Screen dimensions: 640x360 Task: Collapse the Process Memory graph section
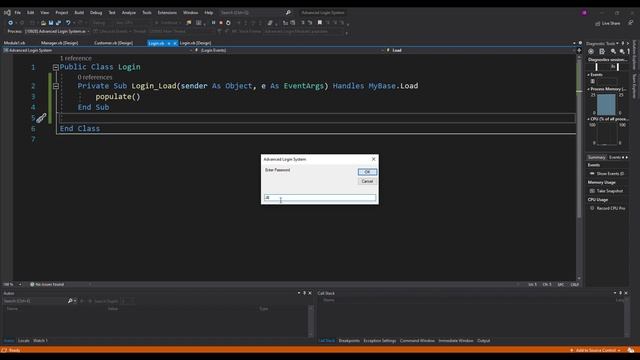589,89
